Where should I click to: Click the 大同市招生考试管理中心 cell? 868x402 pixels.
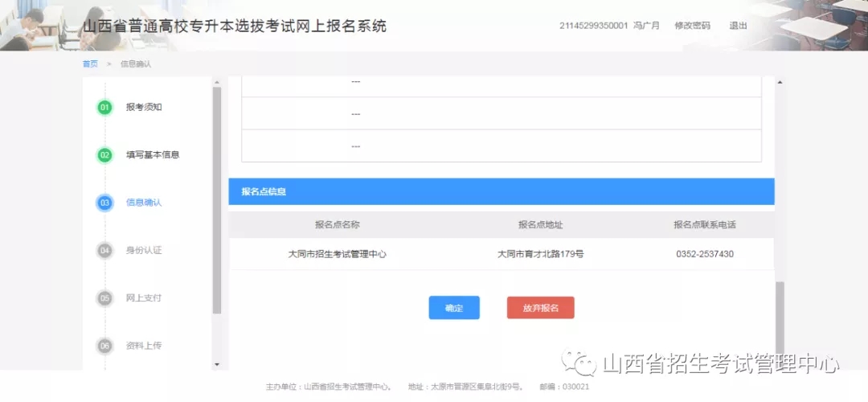(338, 255)
